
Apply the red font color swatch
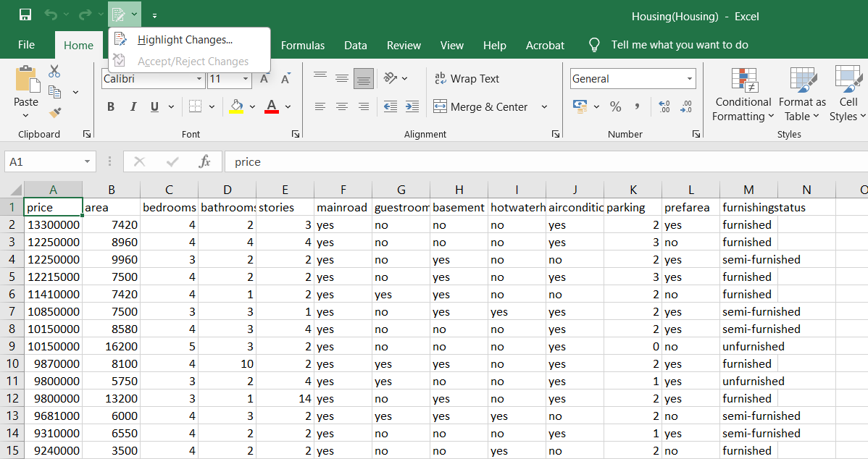271,106
